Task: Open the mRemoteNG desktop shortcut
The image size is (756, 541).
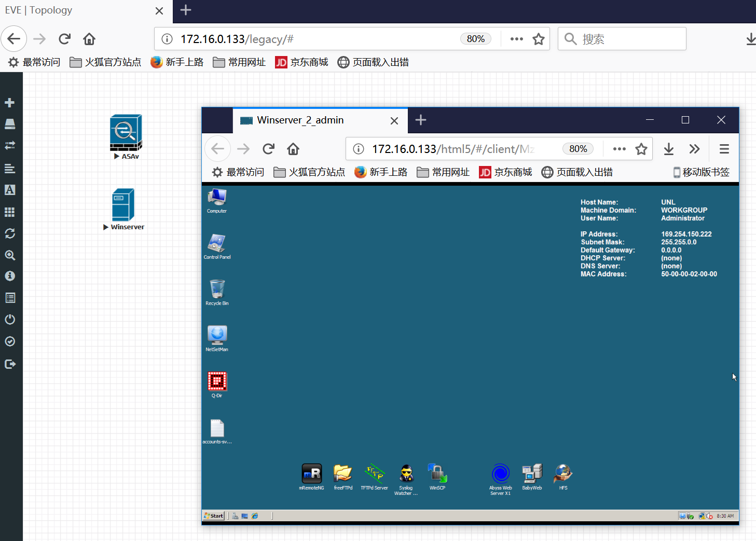Action: [x=312, y=474]
